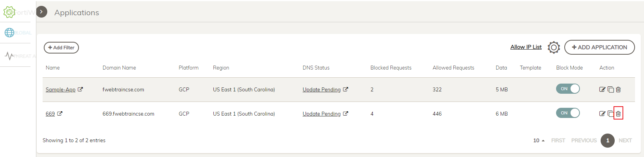The height and width of the screenshot is (157, 644).
Task: Delete the 669 application via trash icon
Action: point(618,114)
